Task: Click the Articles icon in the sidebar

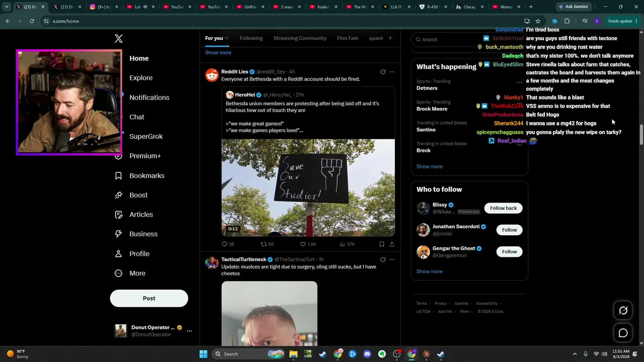Action: click(x=118, y=215)
